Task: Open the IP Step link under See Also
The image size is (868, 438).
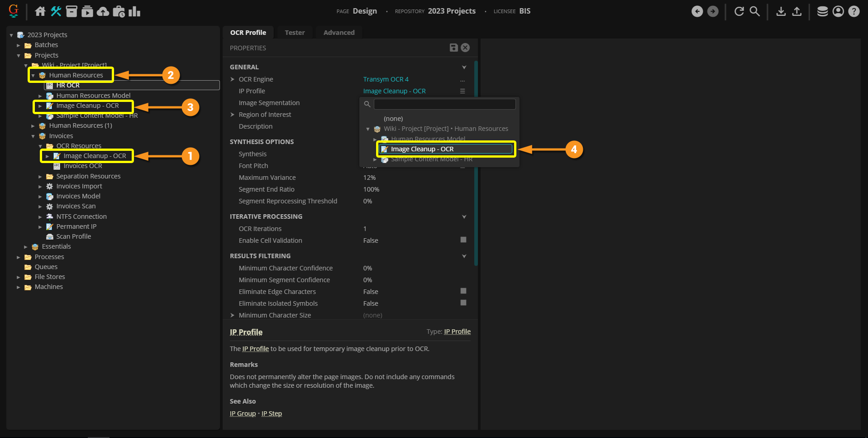Action: pos(272,414)
